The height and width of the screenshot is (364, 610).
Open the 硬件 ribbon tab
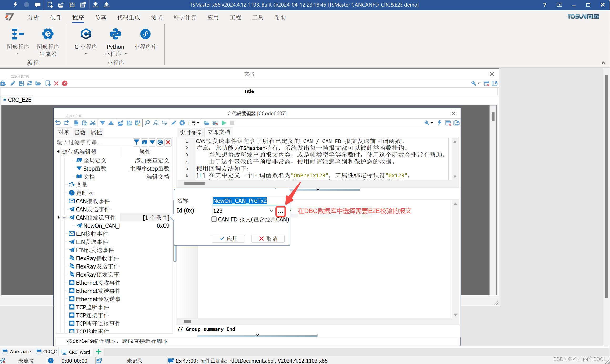(56, 17)
